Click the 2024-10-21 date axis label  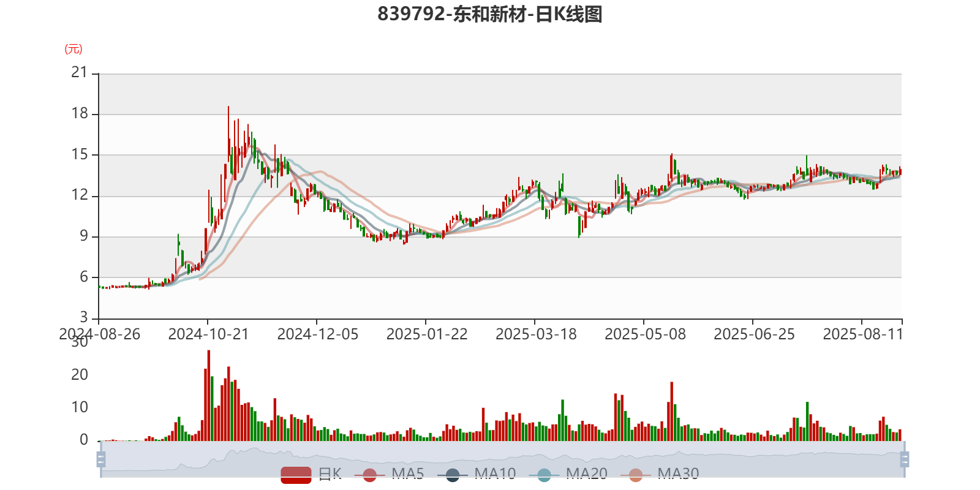pyautogui.click(x=208, y=334)
